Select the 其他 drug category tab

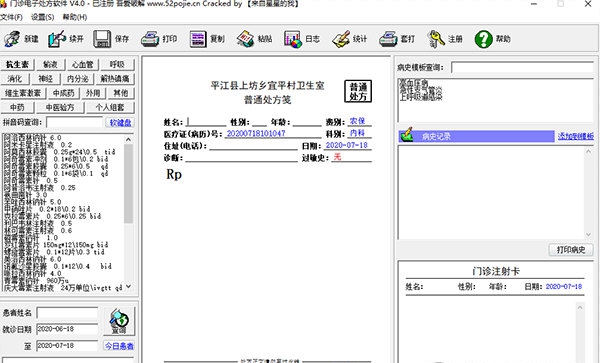coord(121,93)
